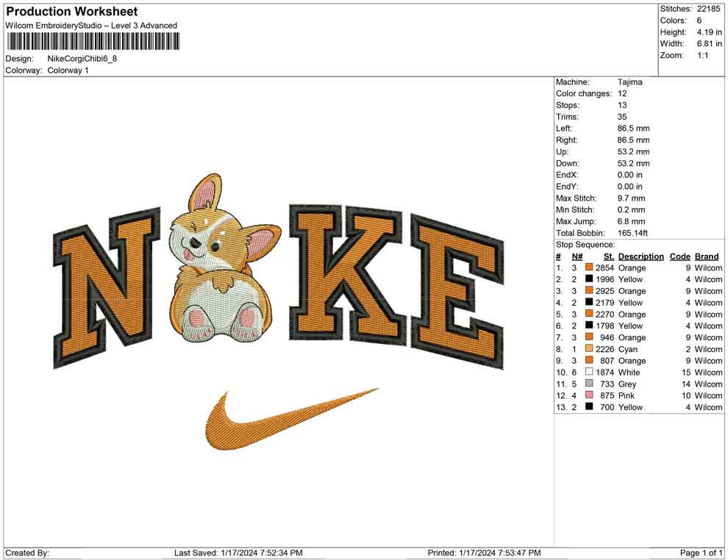Click the 'Pink' description in stop 12
The height and width of the screenshot is (560, 728).
[627, 395]
